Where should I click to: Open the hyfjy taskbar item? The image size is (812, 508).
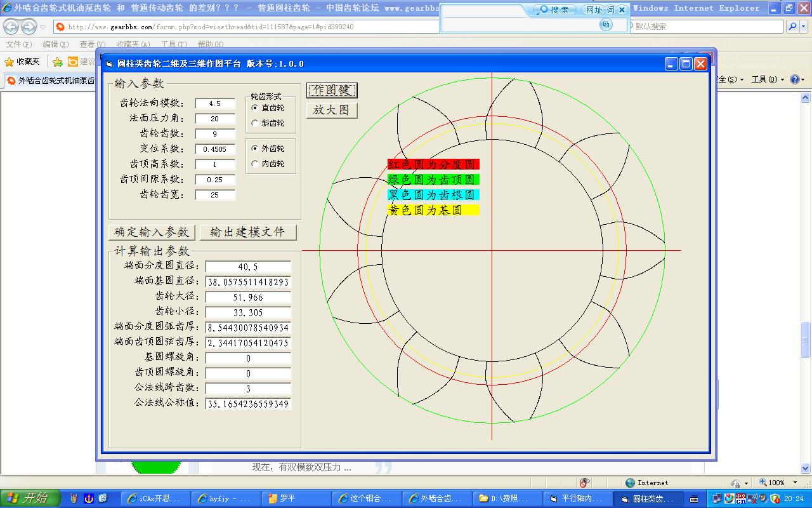(225, 499)
